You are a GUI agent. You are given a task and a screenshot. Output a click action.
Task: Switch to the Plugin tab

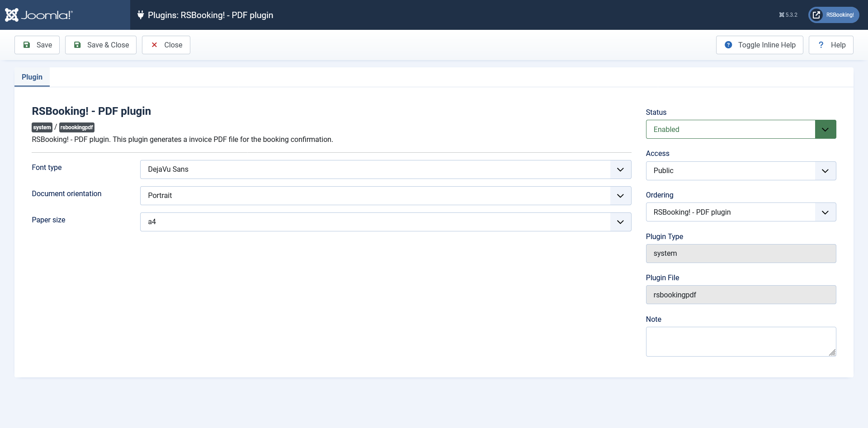[32, 77]
